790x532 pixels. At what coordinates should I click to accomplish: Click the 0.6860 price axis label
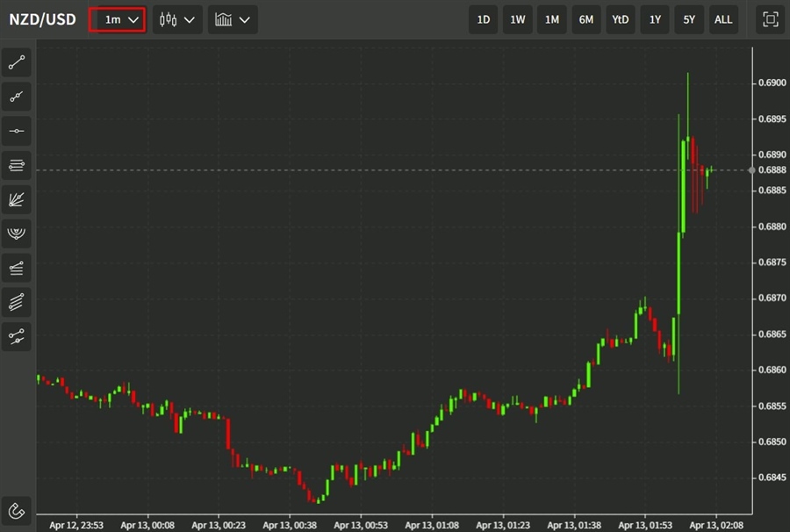772,370
